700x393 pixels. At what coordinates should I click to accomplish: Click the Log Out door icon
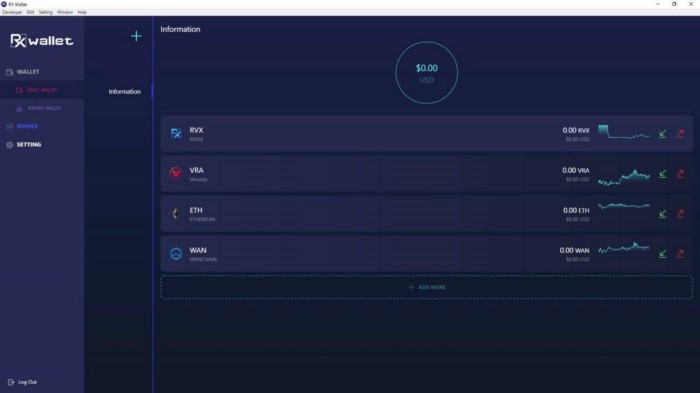click(11, 382)
